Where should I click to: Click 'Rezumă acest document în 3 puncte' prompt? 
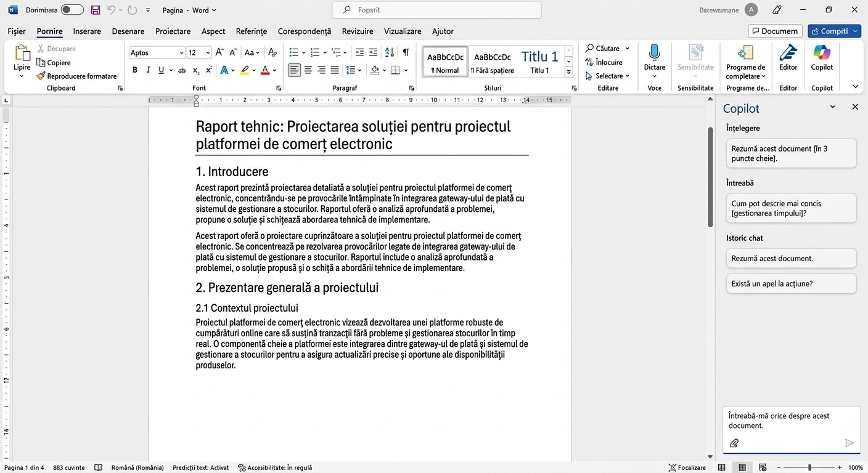tap(791, 153)
